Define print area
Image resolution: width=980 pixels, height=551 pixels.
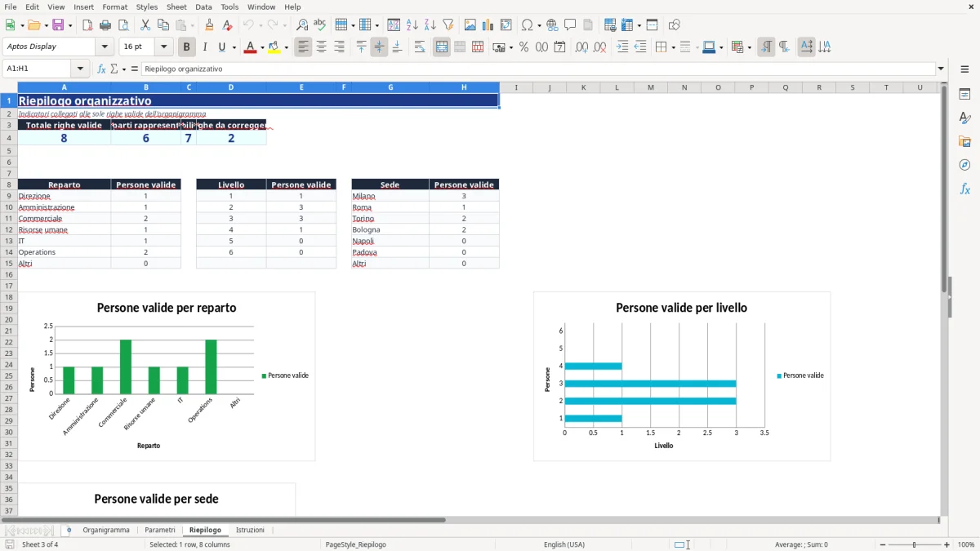pyautogui.click(x=610, y=25)
